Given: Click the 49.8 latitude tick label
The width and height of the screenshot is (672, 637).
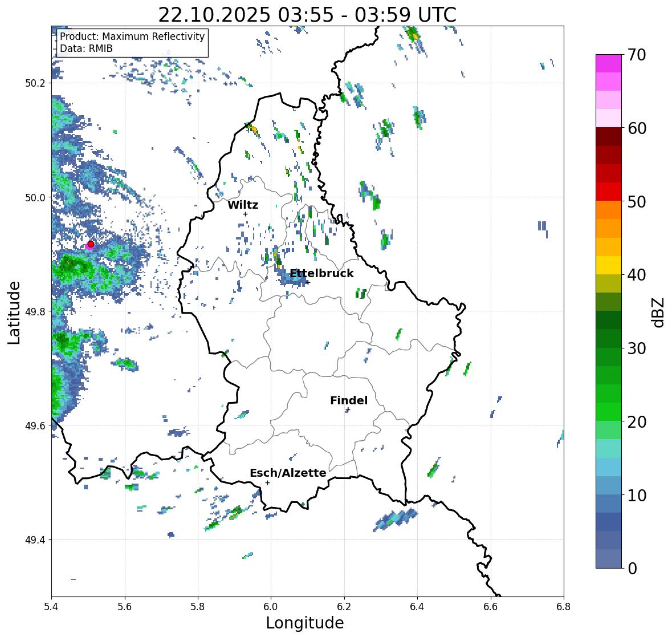Looking at the screenshot, I should pos(35,311).
